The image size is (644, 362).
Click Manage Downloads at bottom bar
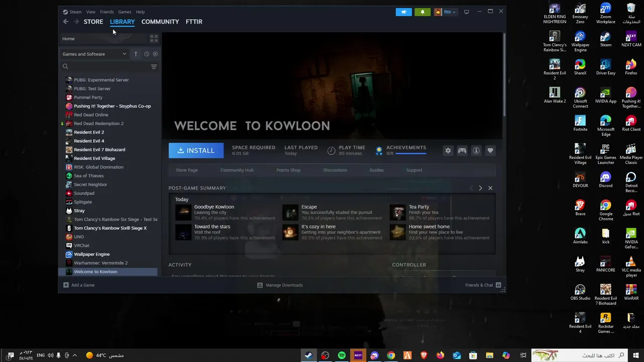click(x=280, y=285)
